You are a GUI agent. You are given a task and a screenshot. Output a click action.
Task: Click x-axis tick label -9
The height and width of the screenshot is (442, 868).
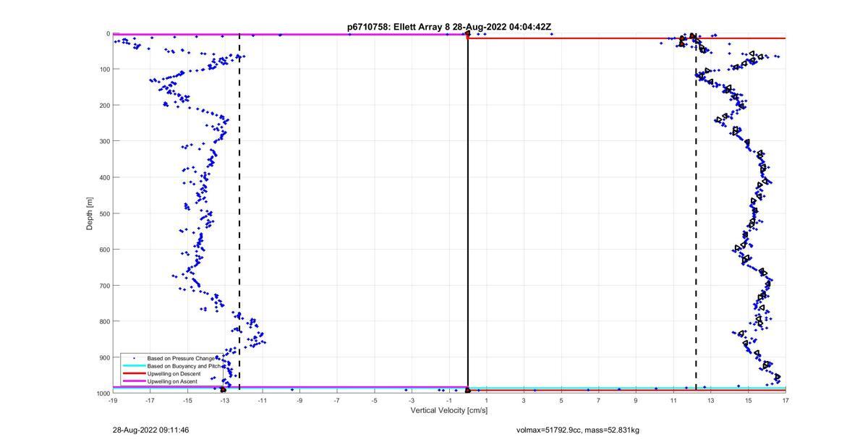click(299, 400)
